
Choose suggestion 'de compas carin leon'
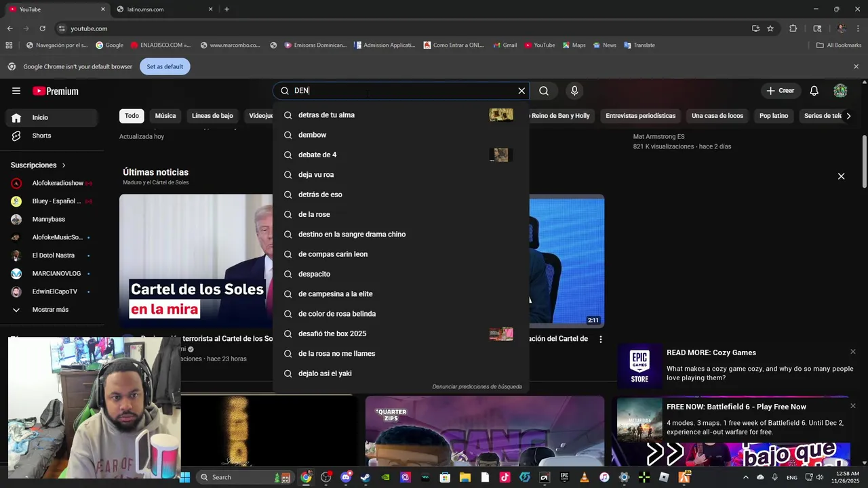tap(401, 254)
